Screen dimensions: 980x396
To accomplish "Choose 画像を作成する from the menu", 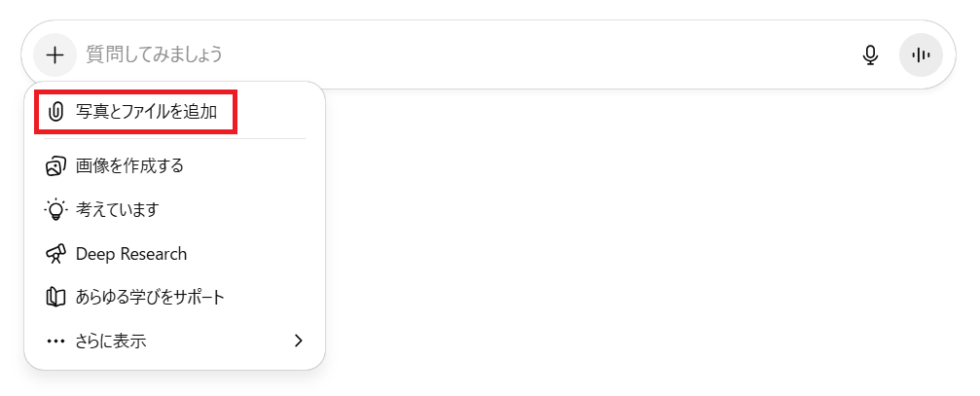I will click(x=129, y=166).
